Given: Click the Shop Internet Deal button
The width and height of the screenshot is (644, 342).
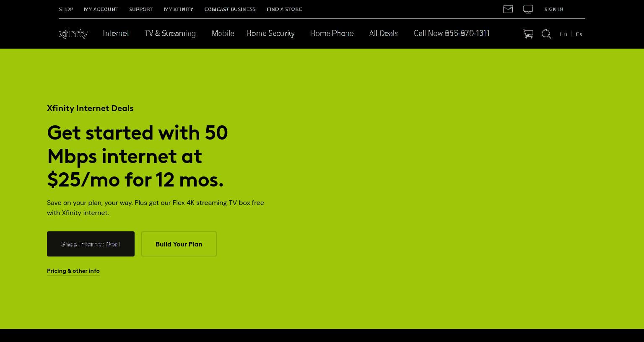Looking at the screenshot, I should (91, 244).
